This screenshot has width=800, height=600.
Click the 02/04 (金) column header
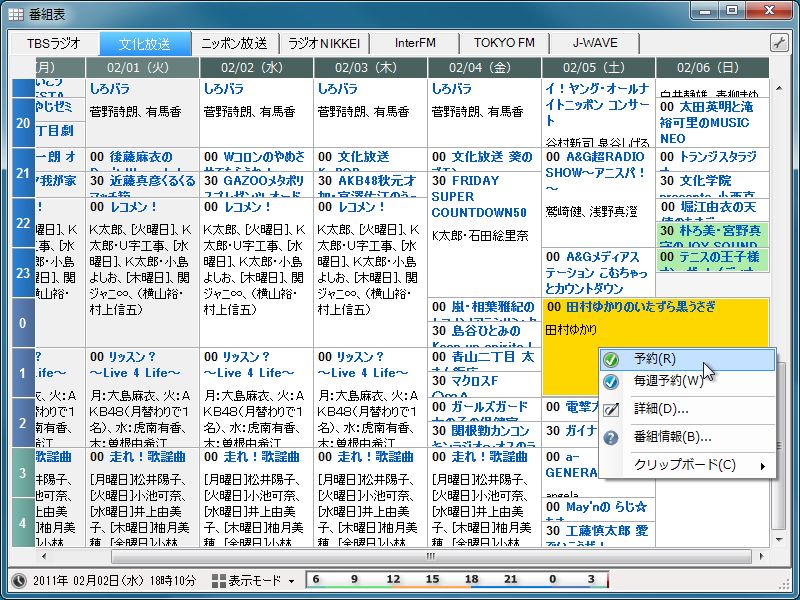[x=484, y=68]
